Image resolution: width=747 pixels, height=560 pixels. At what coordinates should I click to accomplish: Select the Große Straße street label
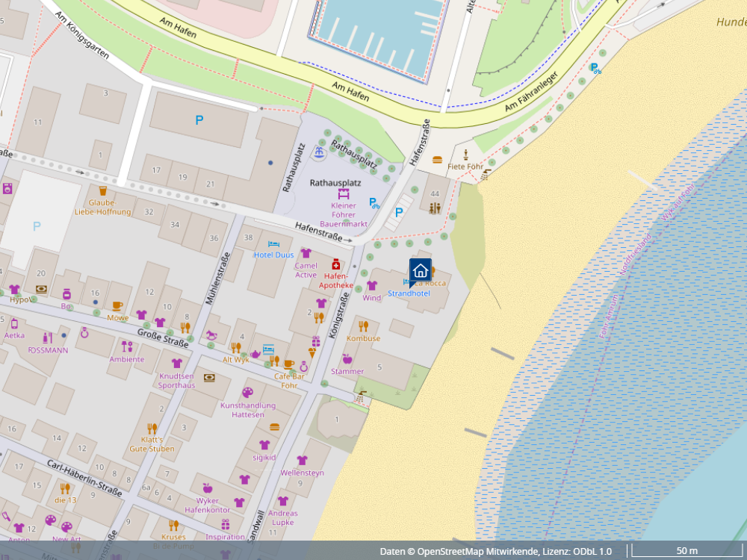[163, 337]
